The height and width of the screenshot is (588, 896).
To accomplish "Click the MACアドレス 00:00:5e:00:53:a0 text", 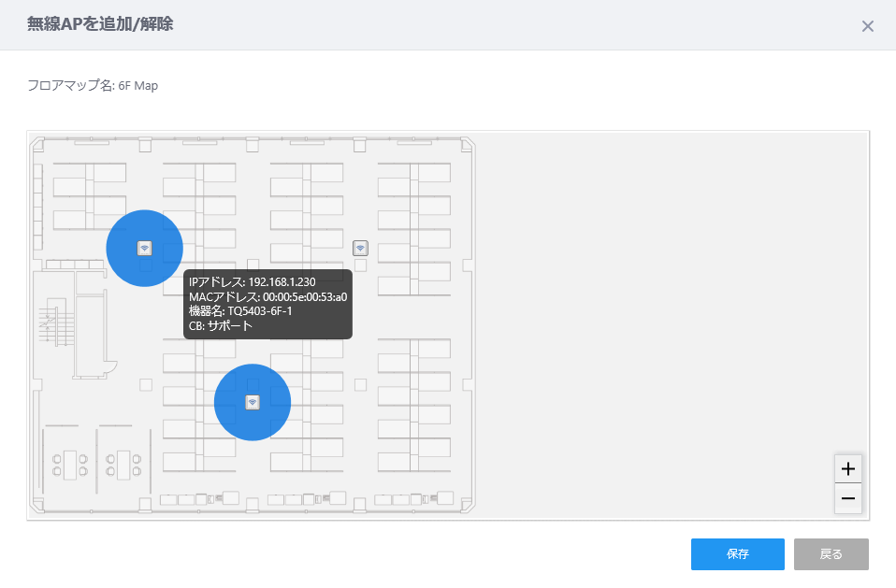I will (268, 297).
